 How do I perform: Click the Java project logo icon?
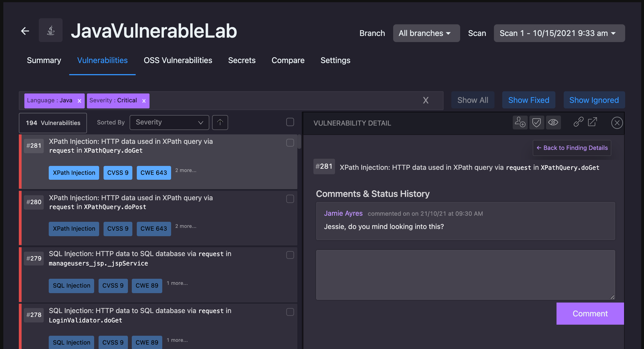click(51, 30)
